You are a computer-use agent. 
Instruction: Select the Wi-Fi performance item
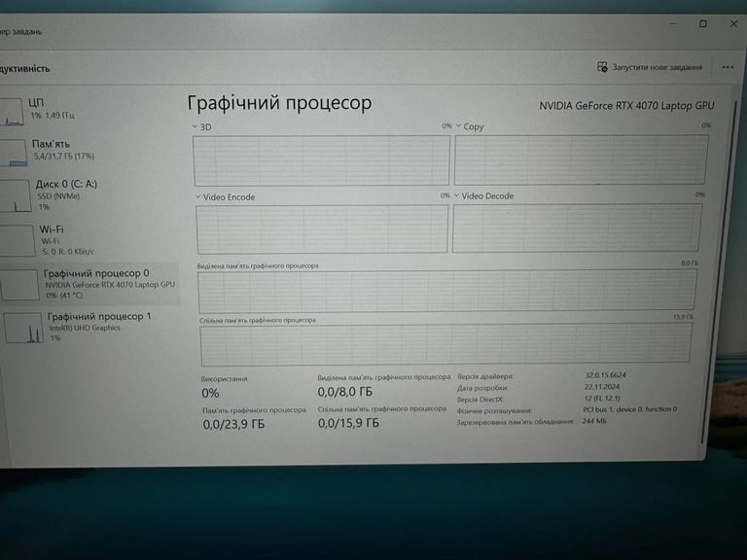(89, 240)
